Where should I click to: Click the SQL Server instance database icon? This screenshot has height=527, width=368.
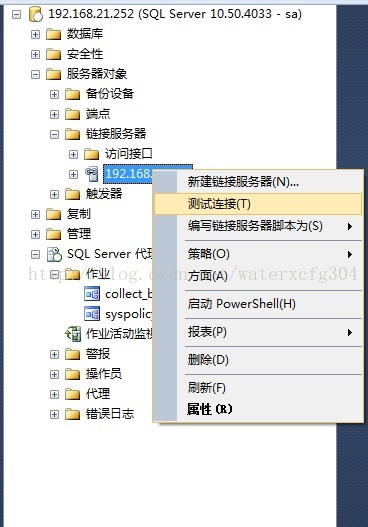click(x=36, y=14)
